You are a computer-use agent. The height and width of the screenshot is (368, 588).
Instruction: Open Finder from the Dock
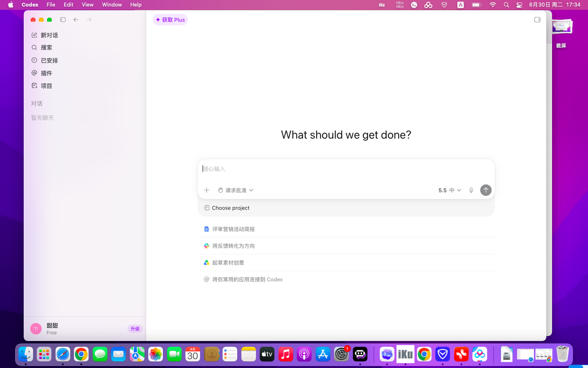[26, 354]
